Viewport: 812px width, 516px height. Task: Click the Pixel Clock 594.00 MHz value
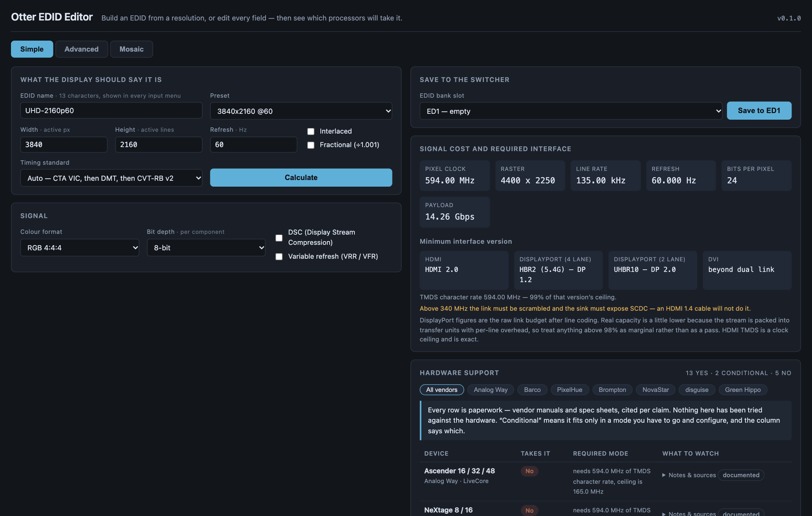point(450,180)
